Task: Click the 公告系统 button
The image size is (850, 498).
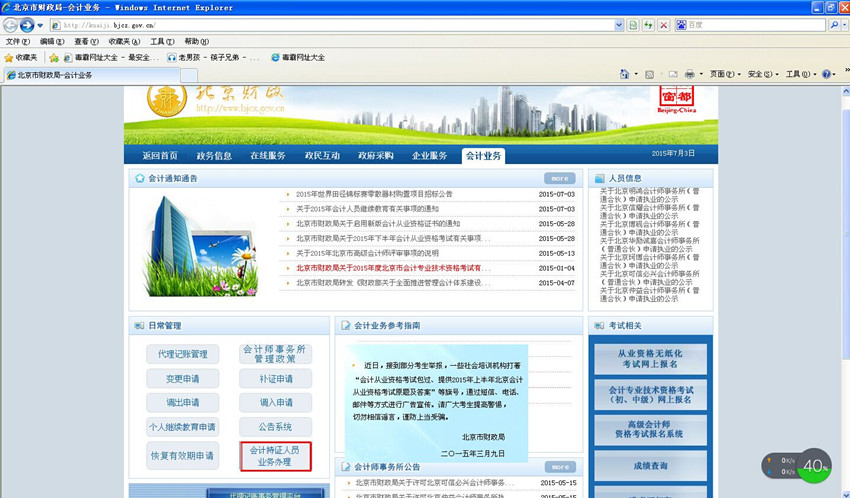Action: click(275, 427)
